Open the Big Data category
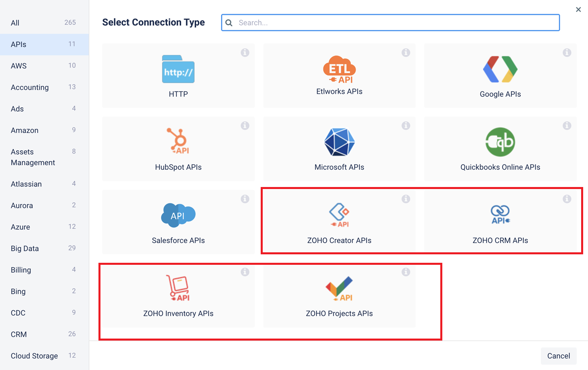588x370 pixels. (44, 248)
